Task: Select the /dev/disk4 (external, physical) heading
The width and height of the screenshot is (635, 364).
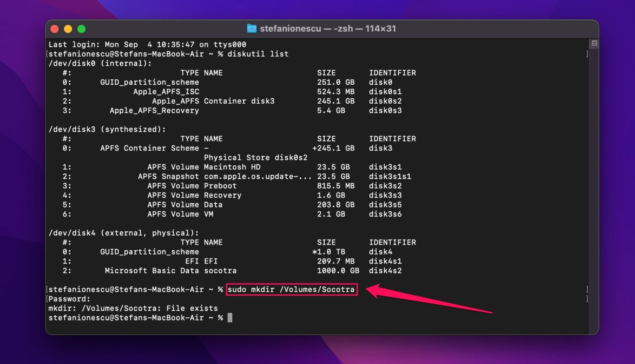Action: point(124,233)
